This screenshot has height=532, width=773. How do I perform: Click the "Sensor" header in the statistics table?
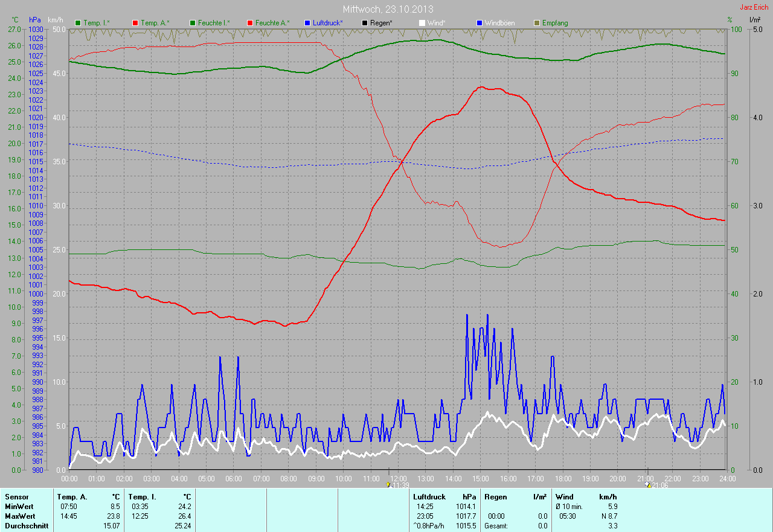click(x=16, y=497)
